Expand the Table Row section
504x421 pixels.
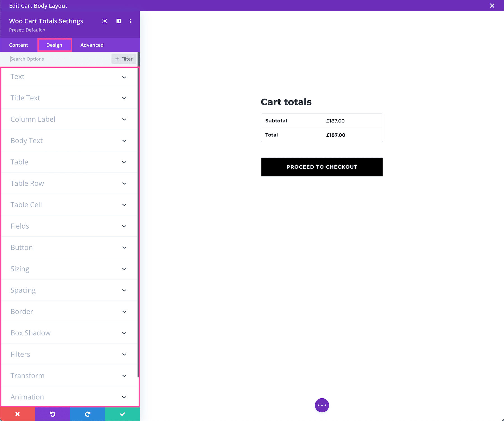69,183
